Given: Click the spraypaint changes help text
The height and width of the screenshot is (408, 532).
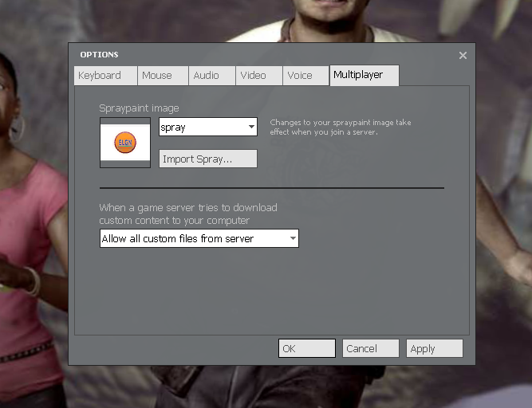Looking at the screenshot, I should click(341, 127).
